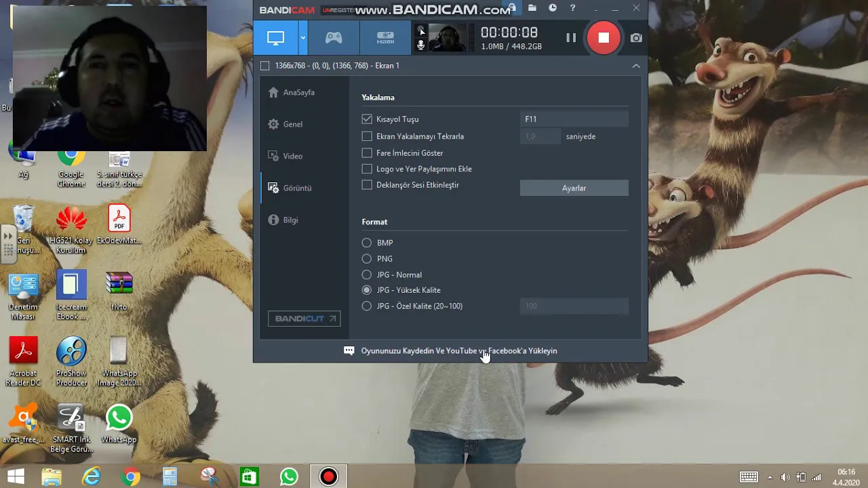The image size is (868, 488).
Task: Click the Bandicam taskbar button
Action: (x=328, y=476)
